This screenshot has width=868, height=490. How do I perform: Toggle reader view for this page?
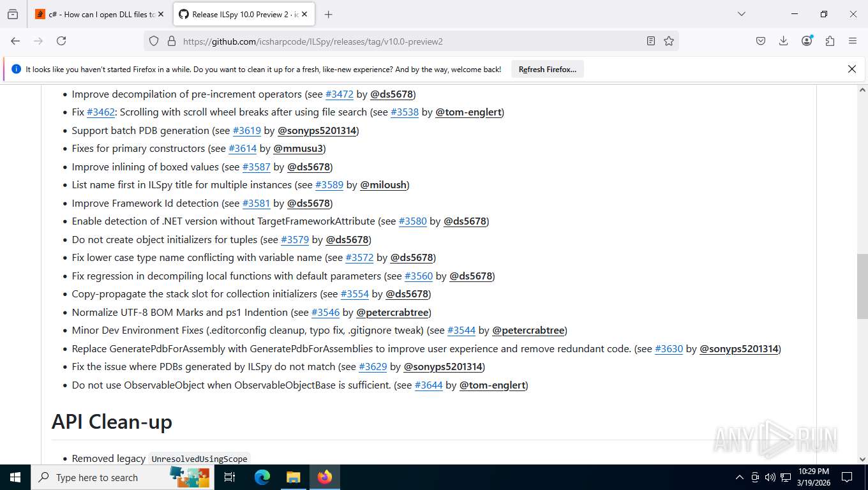coord(650,41)
